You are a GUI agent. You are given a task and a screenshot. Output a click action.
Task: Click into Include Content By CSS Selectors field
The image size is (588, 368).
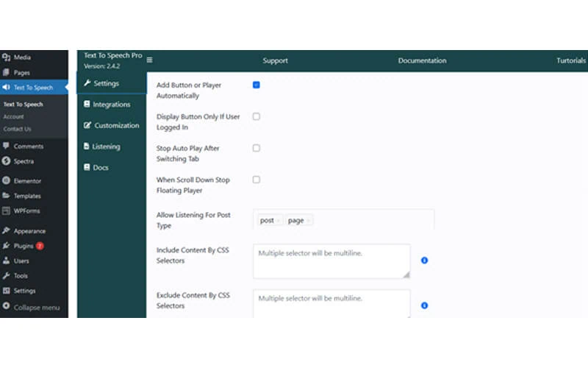tap(331, 261)
